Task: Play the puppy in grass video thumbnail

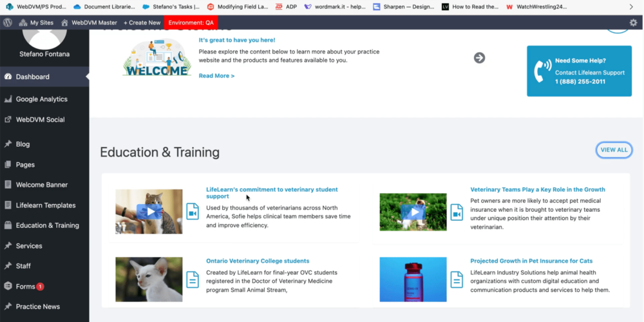Action: (413, 212)
